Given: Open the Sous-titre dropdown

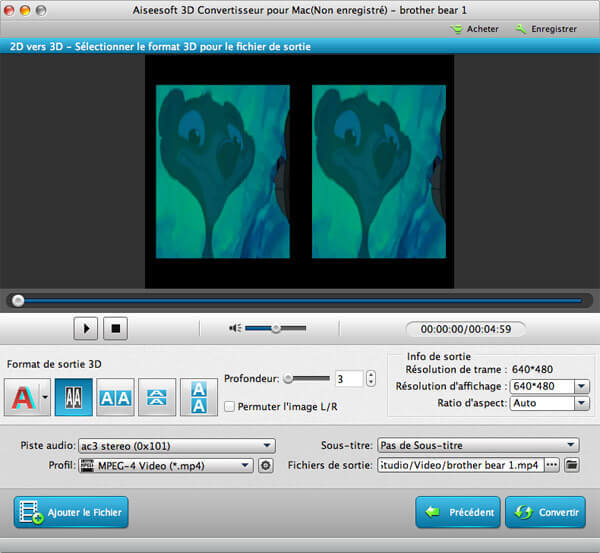Looking at the screenshot, I should [478, 445].
